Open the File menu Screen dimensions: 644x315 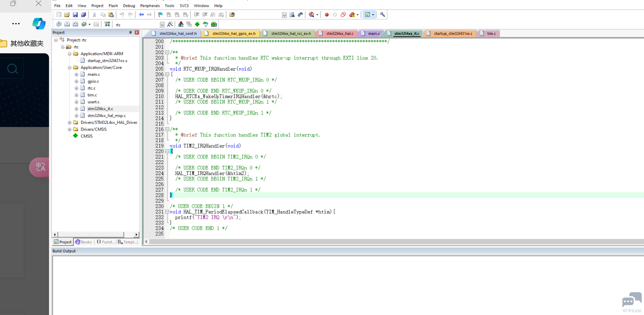coord(57,5)
